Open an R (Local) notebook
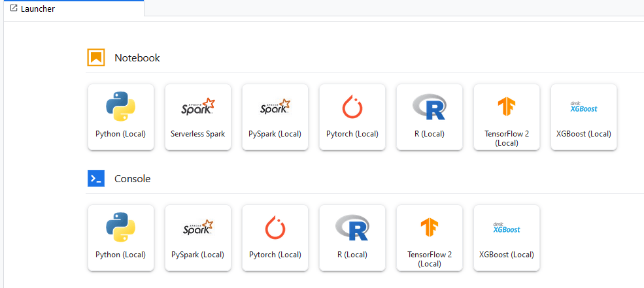The image size is (644, 288). [430, 117]
